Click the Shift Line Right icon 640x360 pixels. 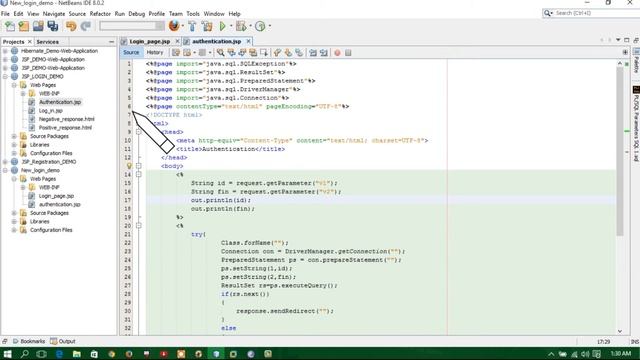324,53
